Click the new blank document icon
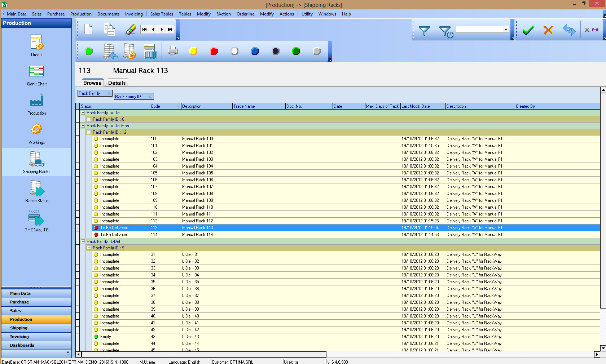 88,29
